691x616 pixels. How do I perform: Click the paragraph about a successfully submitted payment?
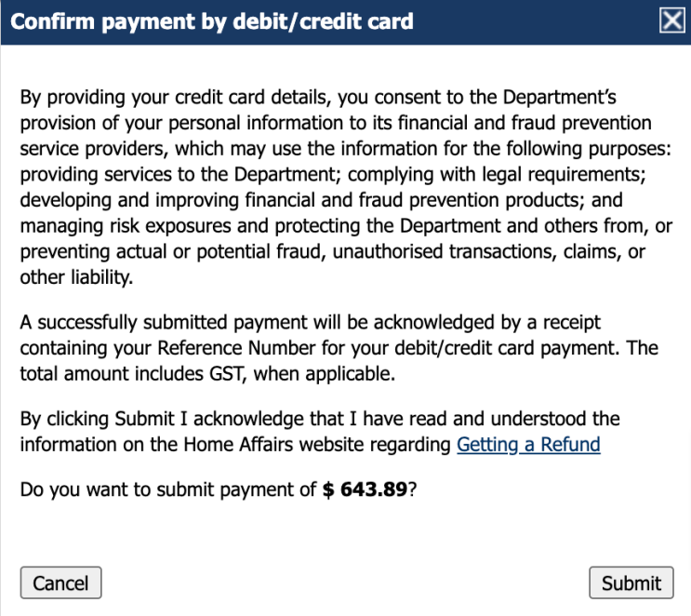click(339, 348)
